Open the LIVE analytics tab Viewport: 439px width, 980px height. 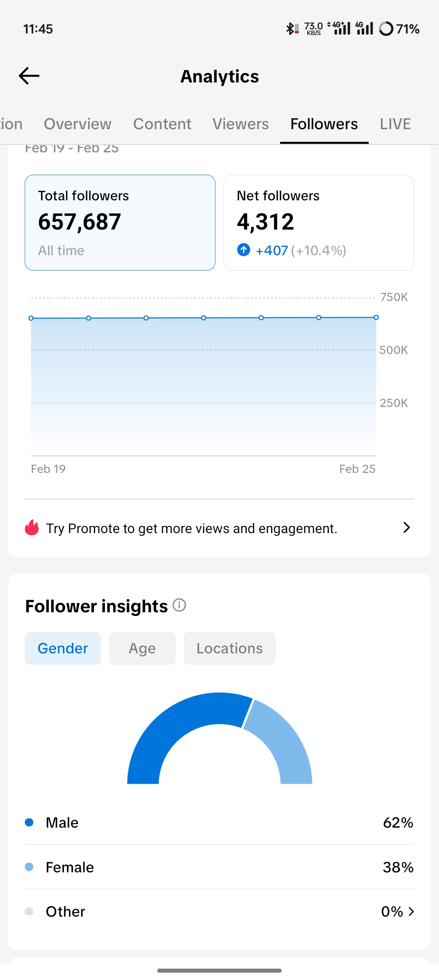click(x=395, y=124)
